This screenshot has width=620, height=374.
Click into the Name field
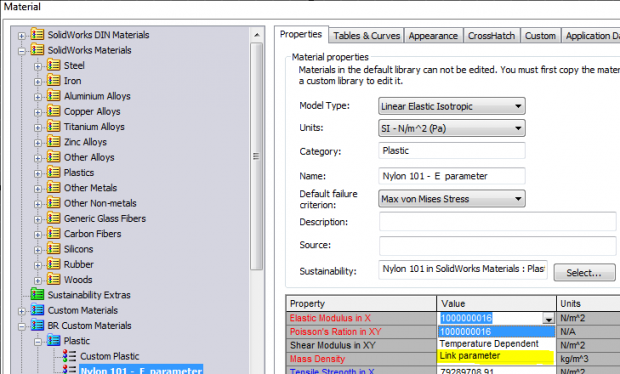pyautogui.click(x=452, y=176)
